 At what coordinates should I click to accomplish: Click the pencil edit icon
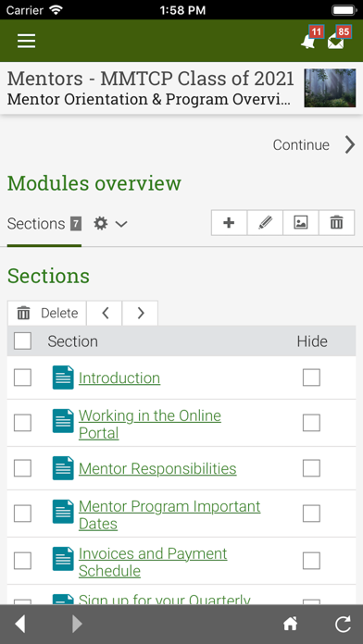tap(265, 223)
